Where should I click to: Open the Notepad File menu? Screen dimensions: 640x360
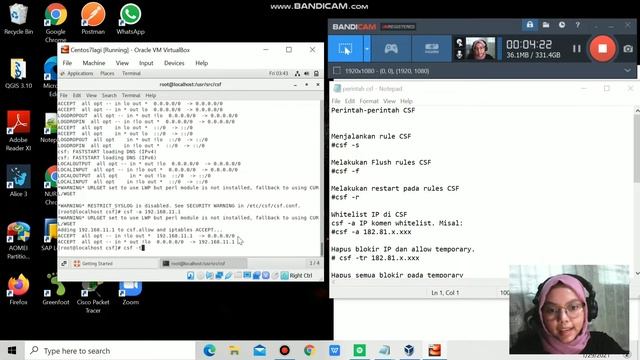(x=336, y=101)
